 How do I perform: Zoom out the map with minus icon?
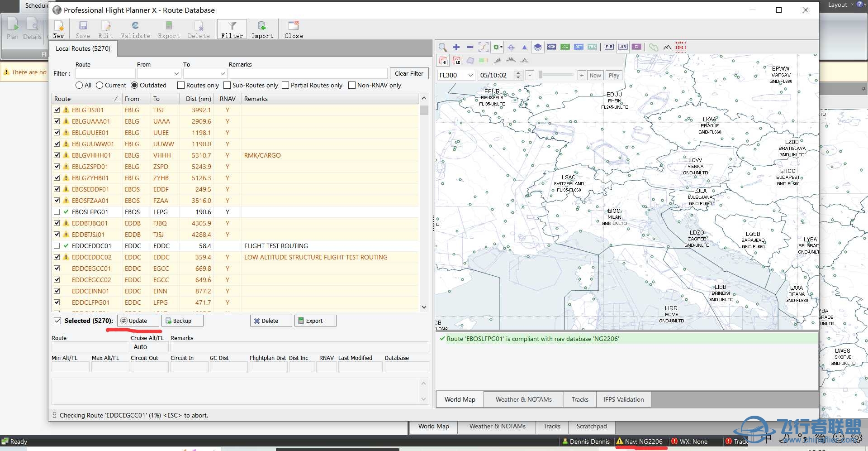point(470,47)
